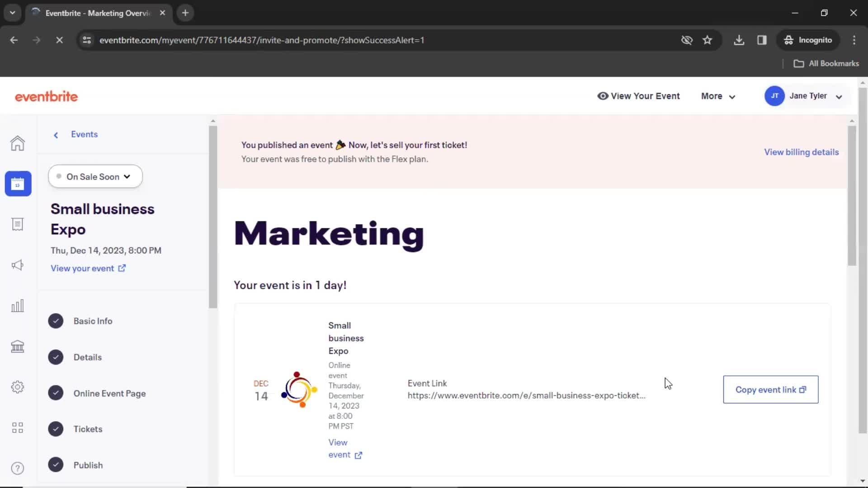This screenshot has width=868, height=488.
Task: Click the Eventbrite home logo icon
Action: [46, 96]
